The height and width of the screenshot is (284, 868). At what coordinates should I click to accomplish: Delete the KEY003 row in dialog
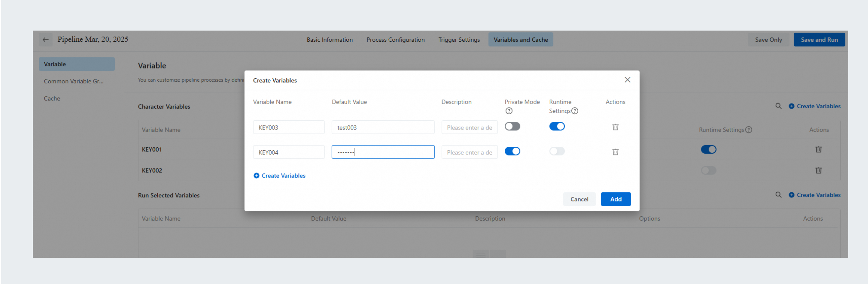[x=615, y=127]
